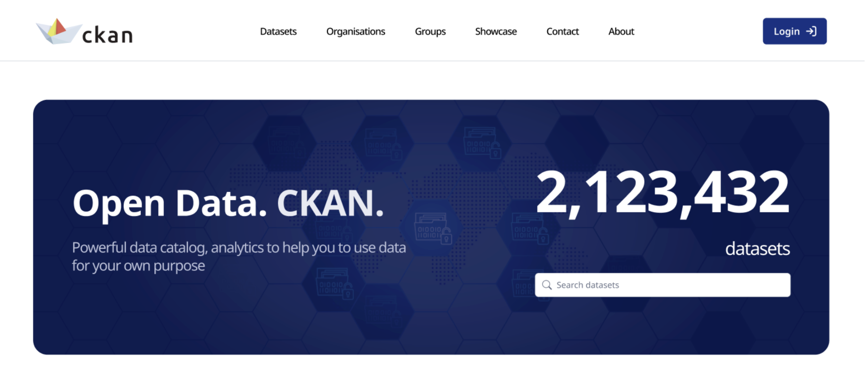Select the Groups tab in navigation
The image size is (868, 384).
point(431,31)
